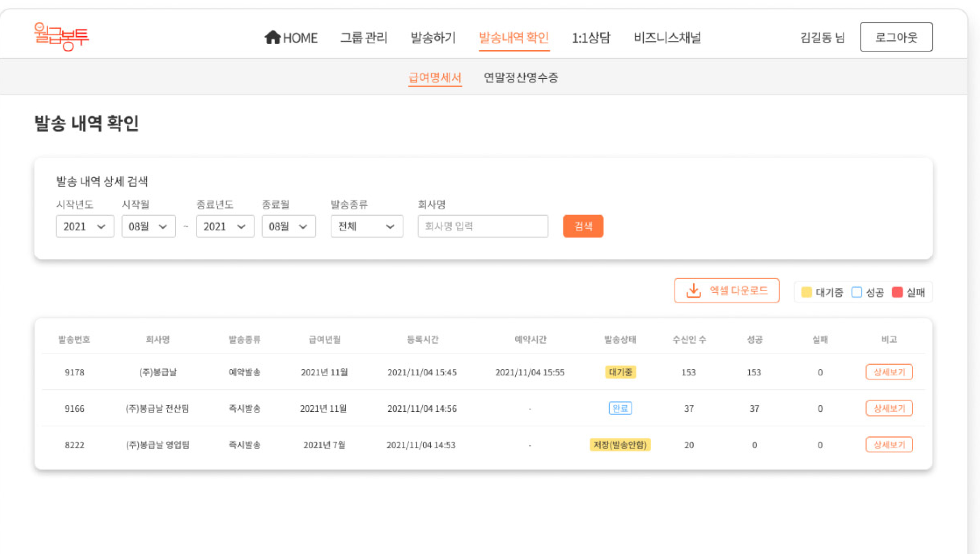This screenshot has height=554, width=980.
Task: Switch to the 연말정산영수증 tab
Action: (x=521, y=78)
